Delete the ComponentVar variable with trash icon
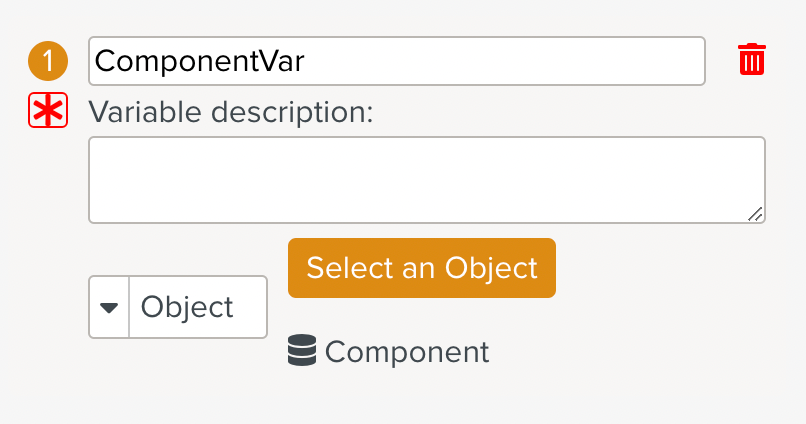The width and height of the screenshot is (806, 424). [x=752, y=60]
